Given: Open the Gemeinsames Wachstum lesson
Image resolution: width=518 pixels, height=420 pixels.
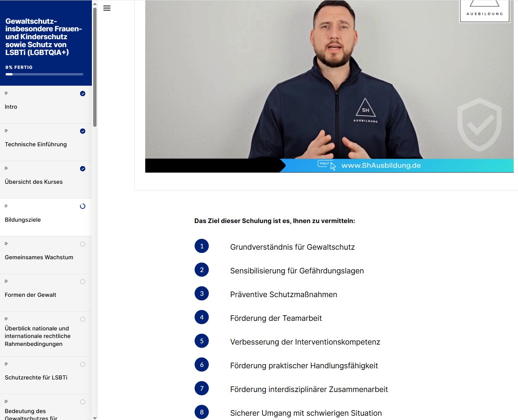Looking at the screenshot, I should (x=46, y=255).
